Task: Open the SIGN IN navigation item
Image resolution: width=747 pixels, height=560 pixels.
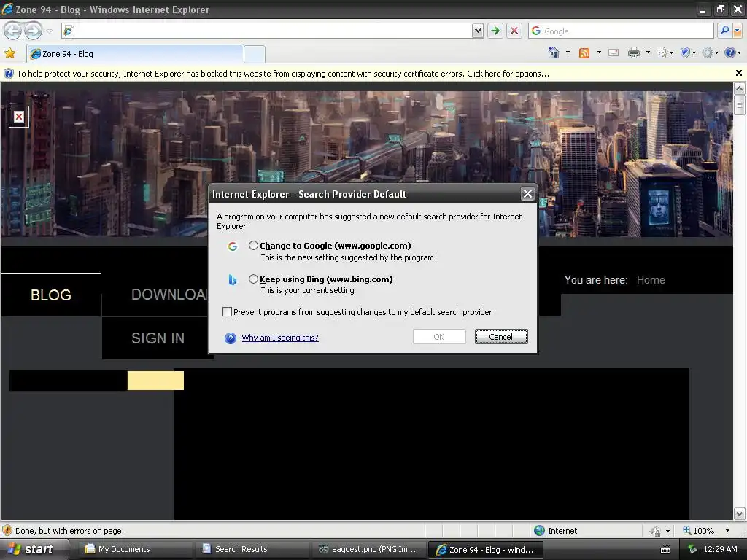Action: tap(158, 338)
